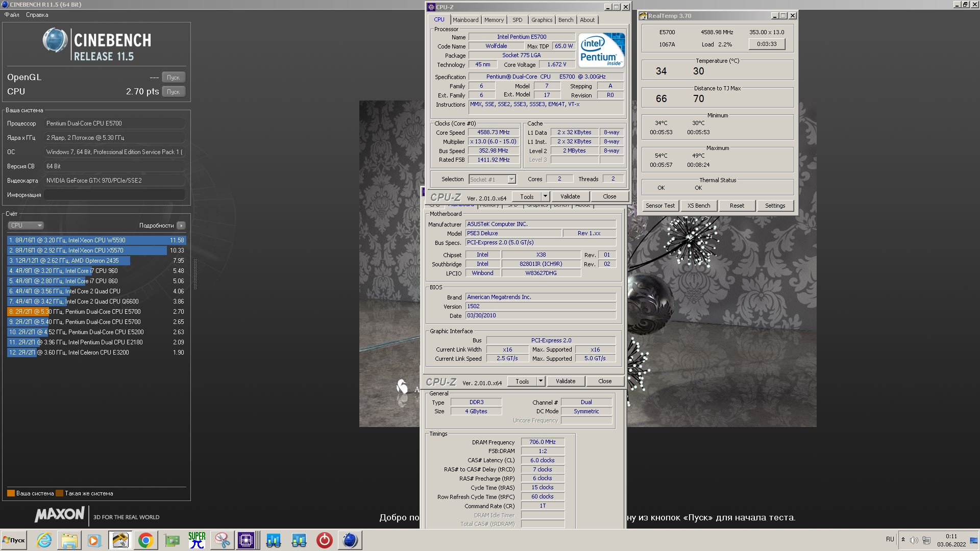Switch to RealTemp taskbar icon showing temperature
This screenshot has width=980, height=551.
tap(120, 540)
